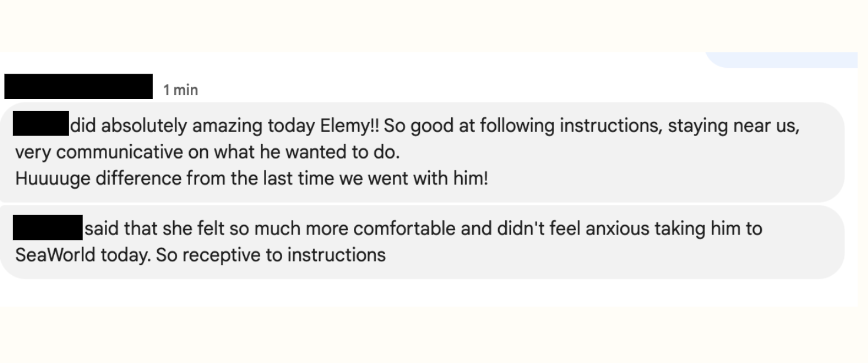Click the word "SeaWorld" in the second message
The image size is (868, 363).
[52, 255]
